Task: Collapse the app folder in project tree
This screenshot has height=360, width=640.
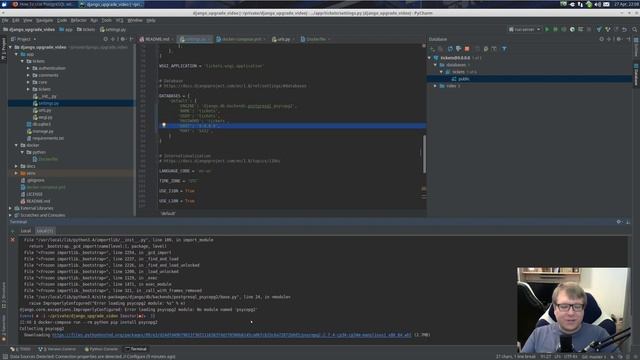Action: (x=16, y=54)
